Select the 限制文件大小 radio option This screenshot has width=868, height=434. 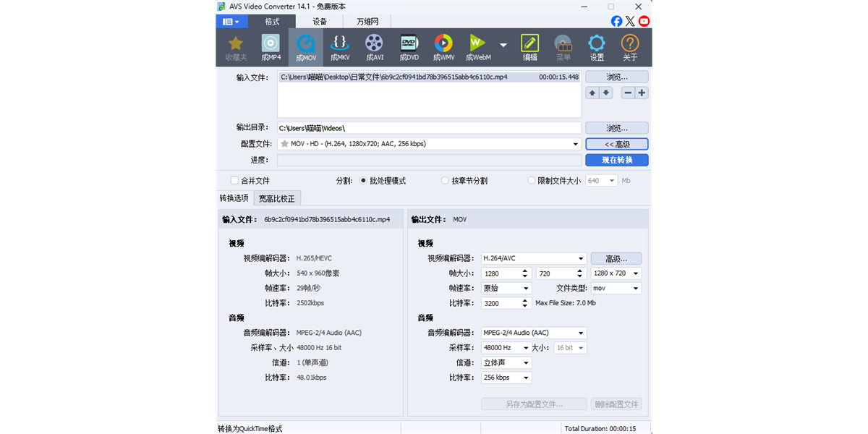(530, 180)
